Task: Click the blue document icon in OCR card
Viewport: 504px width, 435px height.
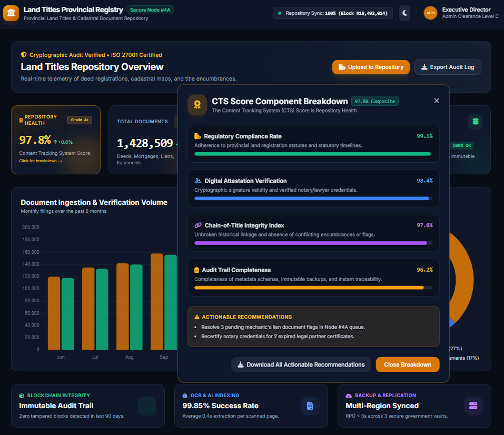Action: coord(310,406)
